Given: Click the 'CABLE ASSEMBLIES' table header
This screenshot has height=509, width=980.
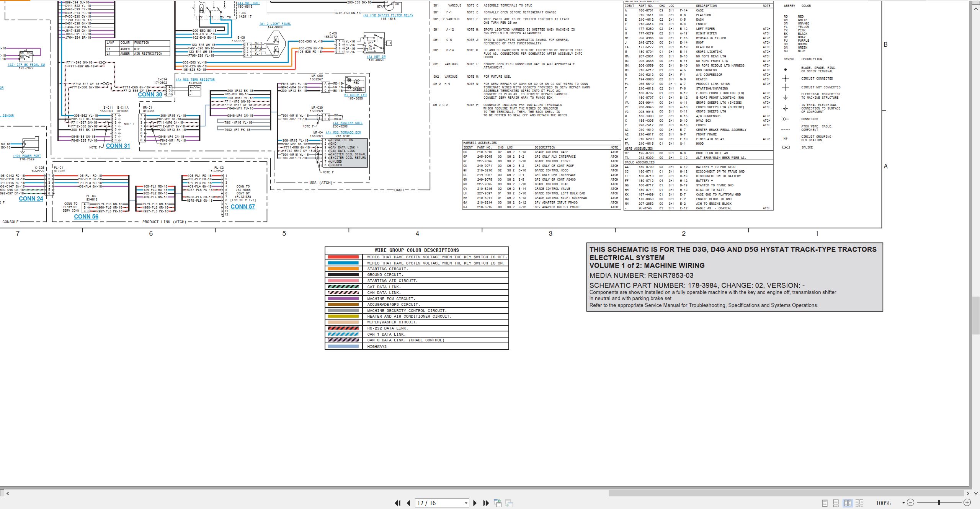Looking at the screenshot, I should 639,162.
